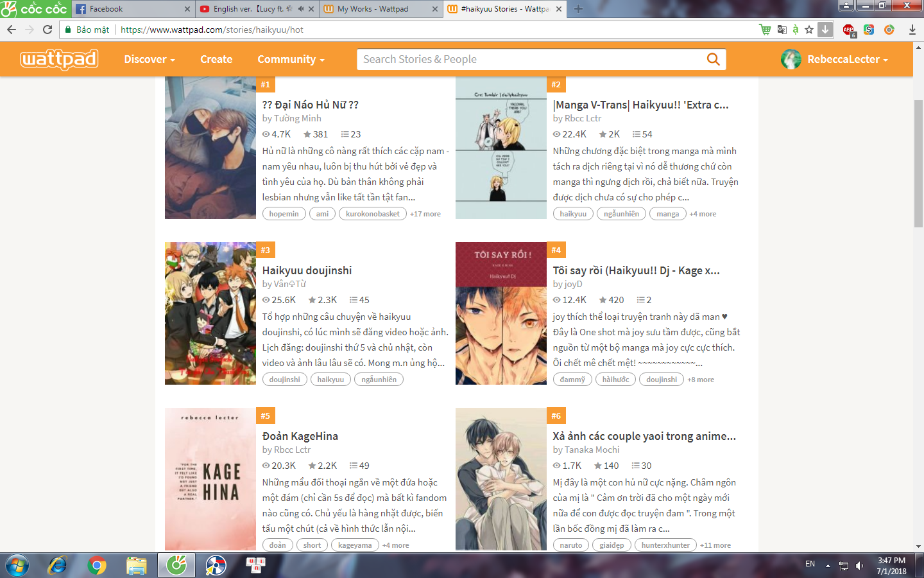Click the đammỹ tag

click(x=572, y=380)
